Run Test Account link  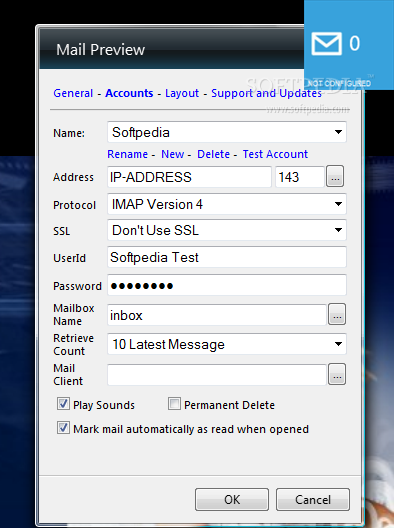(x=275, y=154)
